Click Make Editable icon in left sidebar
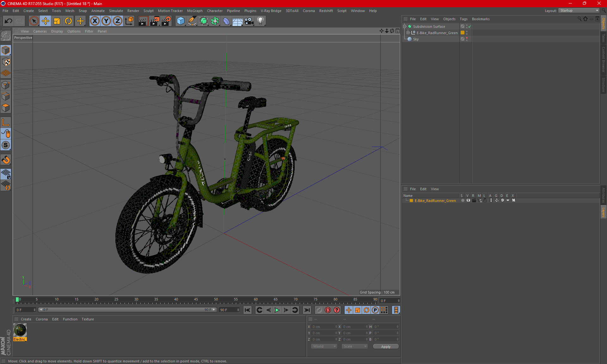The width and height of the screenshot is (607, 364). coord(6,36)
